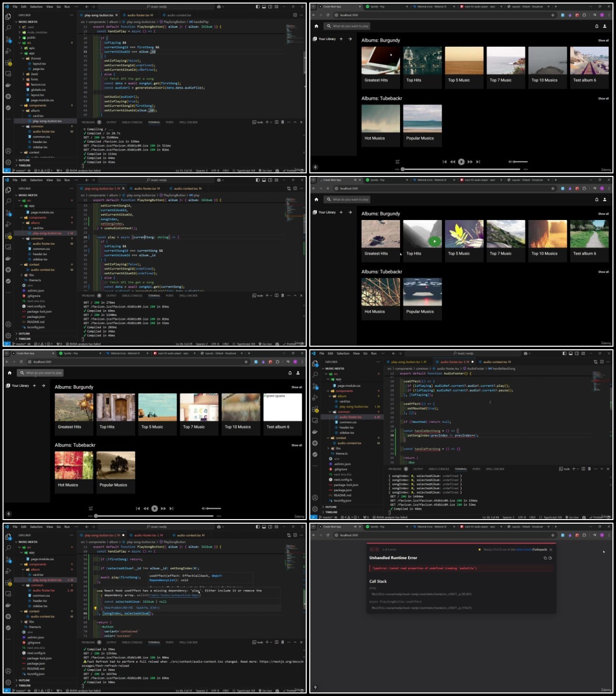Expand OUTLINE section in handlePlay VS Code explorer
Screen dimensions: 616x696
(24, 160)
